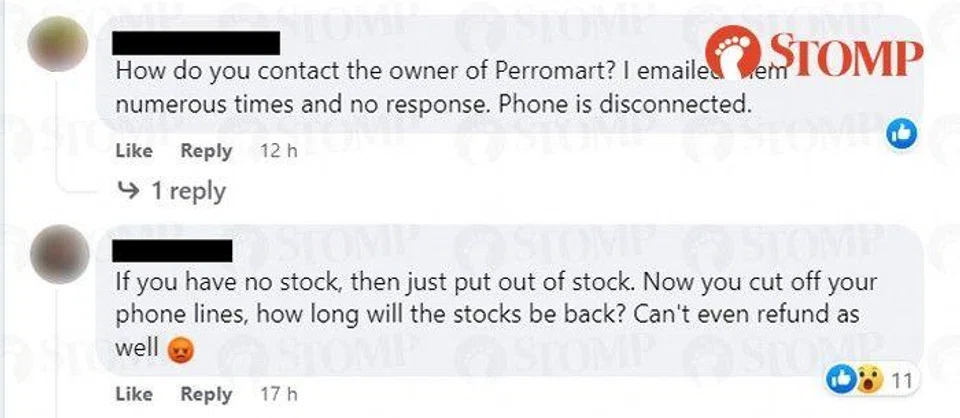Reply to the comment posted 17 h ago
The width and height of the screenshot is (960, 418).
click(x=206, y=393)
